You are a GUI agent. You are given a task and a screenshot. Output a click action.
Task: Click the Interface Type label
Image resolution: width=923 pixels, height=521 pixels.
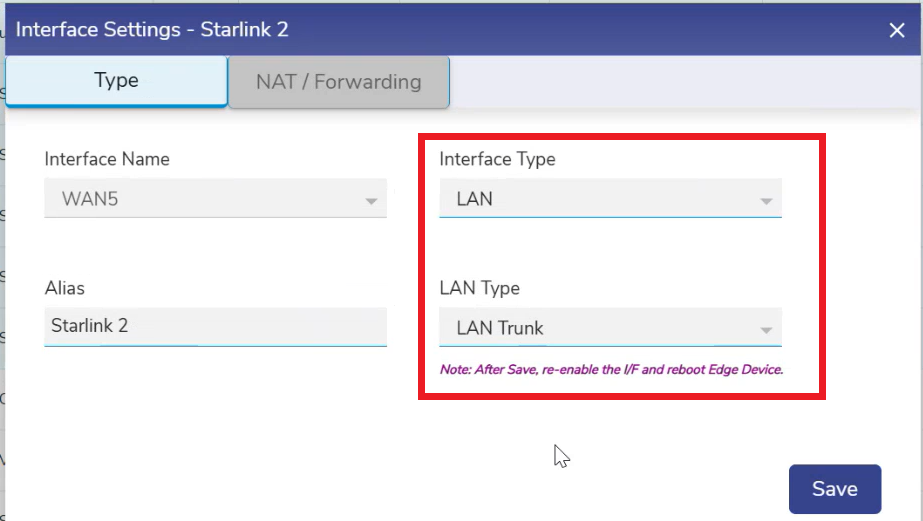[497, 159]
